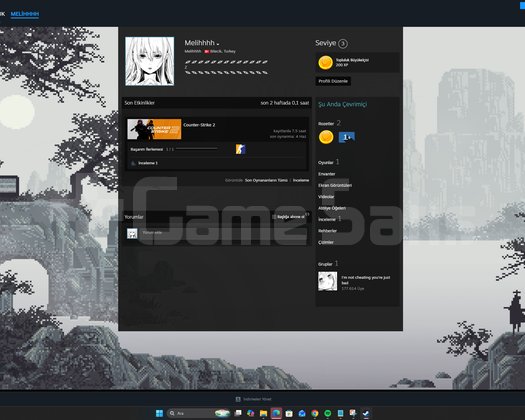Screen dimensions: 525x420
Task: Open the Counter-Strike 2 title link
Action: [x=199, y=125]
